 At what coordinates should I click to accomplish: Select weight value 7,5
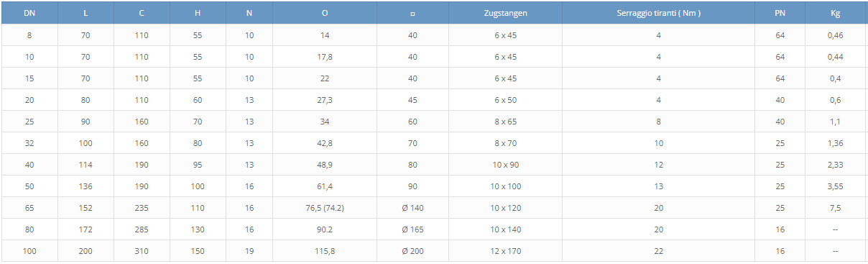tap(835, 208)
